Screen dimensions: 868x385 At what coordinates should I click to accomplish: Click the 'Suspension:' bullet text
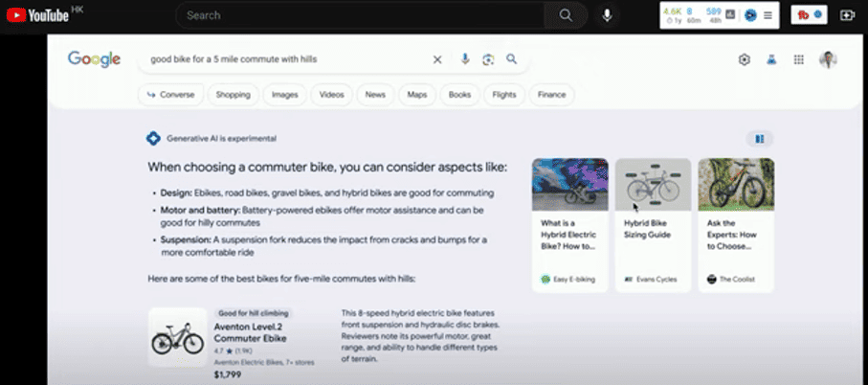click(323, 246)
